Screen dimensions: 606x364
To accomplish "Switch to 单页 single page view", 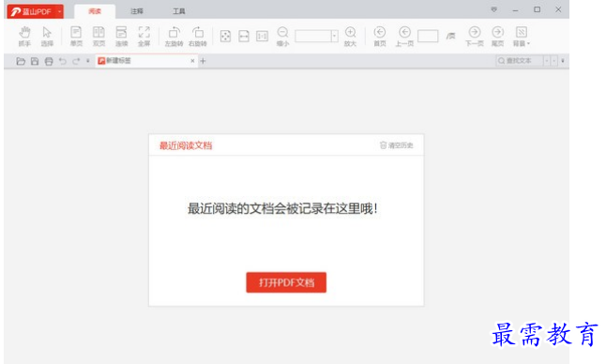I will click(76, 37).
